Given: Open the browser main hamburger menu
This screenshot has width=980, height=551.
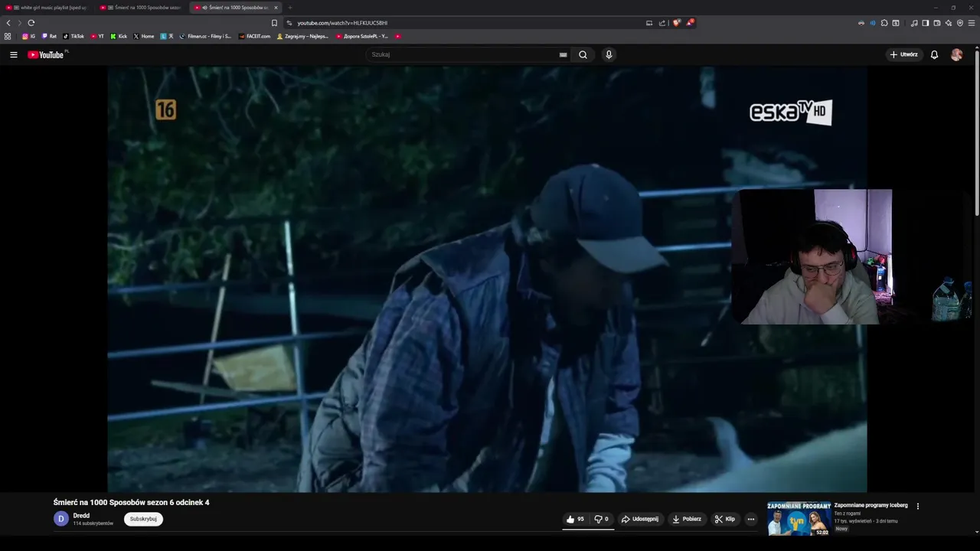Looking at the screenshot, I should [x=972, y=23].
